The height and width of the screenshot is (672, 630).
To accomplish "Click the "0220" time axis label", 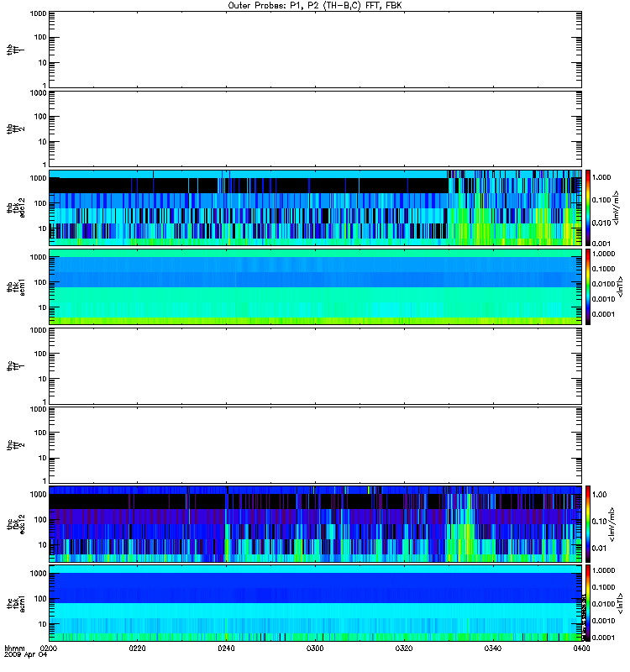I will (137, 648).
